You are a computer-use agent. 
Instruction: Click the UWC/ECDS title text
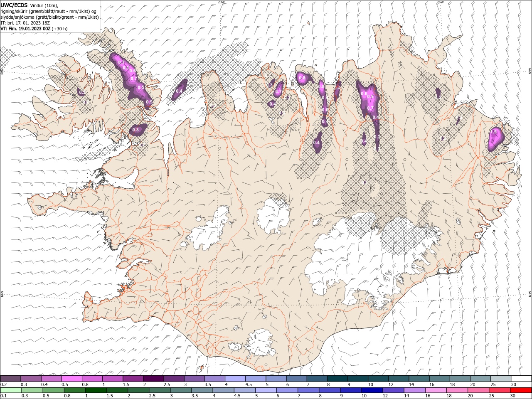pyautogui.click(x=15, y=5)
